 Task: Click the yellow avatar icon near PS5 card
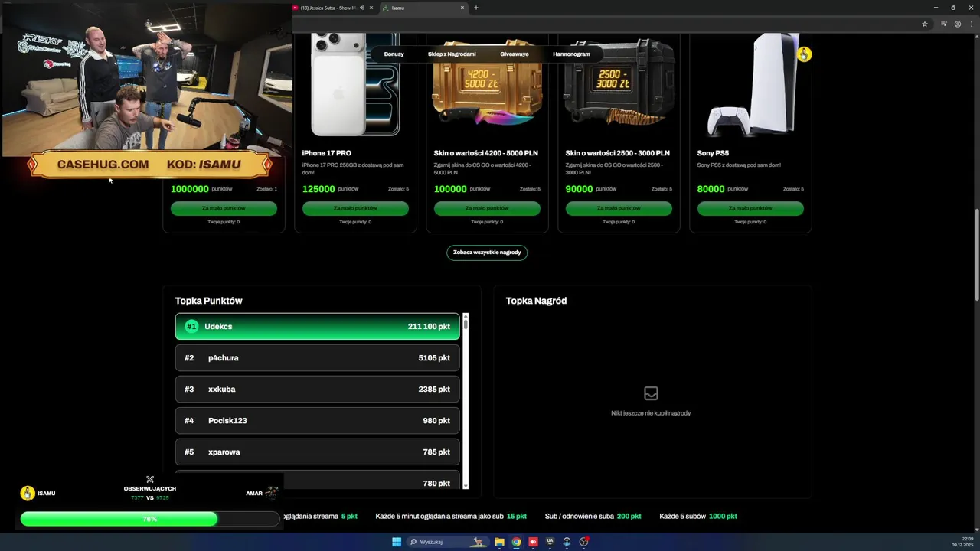(804, 54)
